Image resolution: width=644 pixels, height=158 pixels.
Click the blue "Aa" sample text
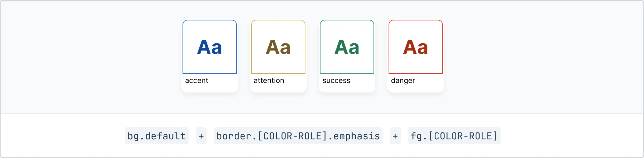click(x=210, y=47)
